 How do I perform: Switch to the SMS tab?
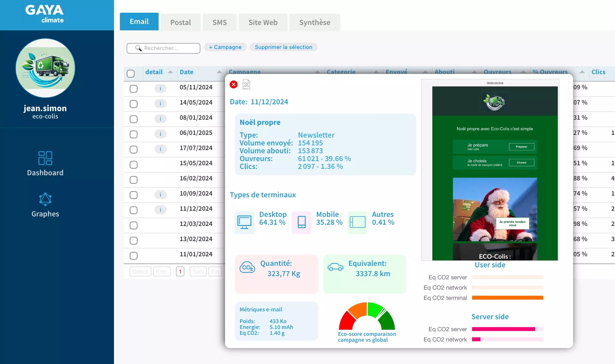[220, 22]
